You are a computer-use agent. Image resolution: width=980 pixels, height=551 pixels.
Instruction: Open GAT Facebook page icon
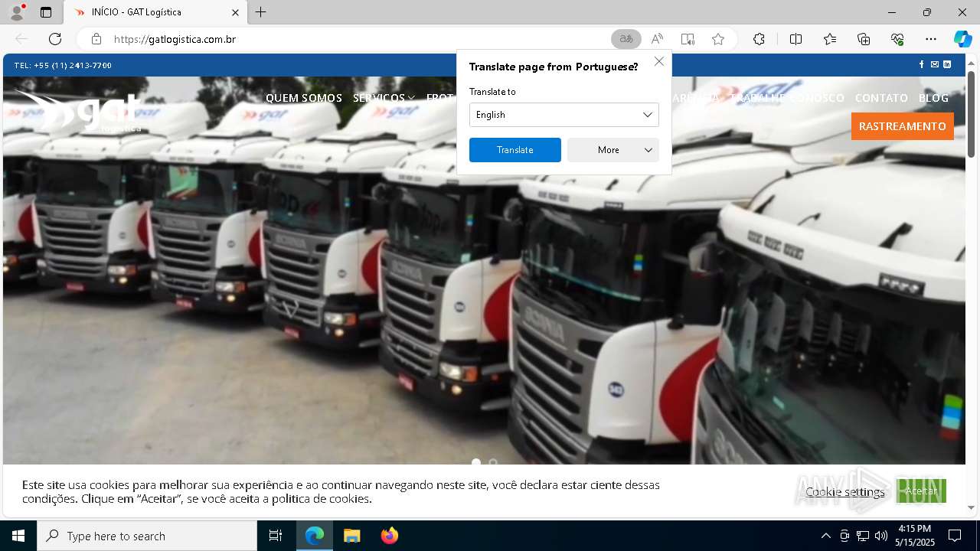tap(922, 65)
